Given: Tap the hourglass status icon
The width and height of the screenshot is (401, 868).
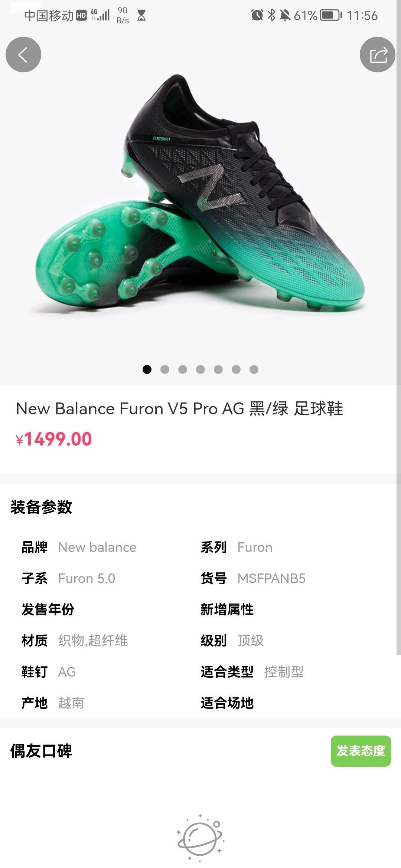Looking at the screenshot, I should tap(141, 15).
